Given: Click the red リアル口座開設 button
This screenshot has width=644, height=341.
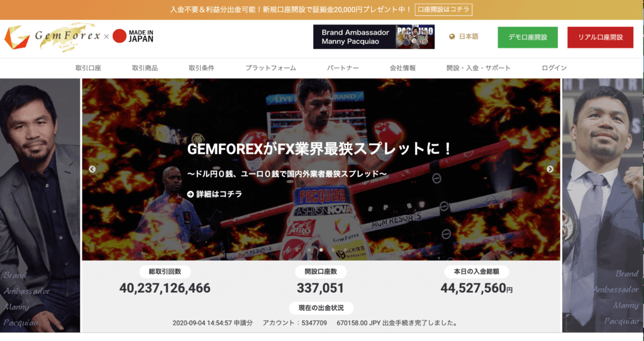Looking at the screenshot, I should [601, 37].
